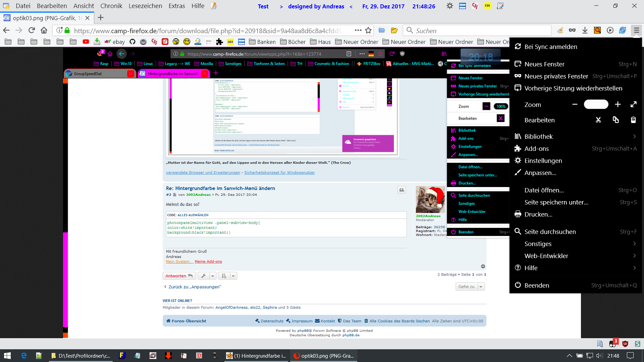Click Beenden to quit Firefox
This screenshot has height=362, width=644.
click(x=537, y=285)
